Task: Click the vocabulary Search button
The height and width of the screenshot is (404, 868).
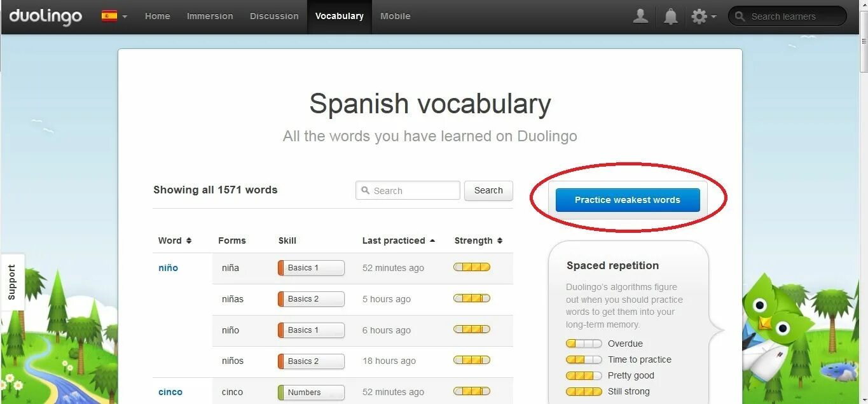Action: coord(488,190)
